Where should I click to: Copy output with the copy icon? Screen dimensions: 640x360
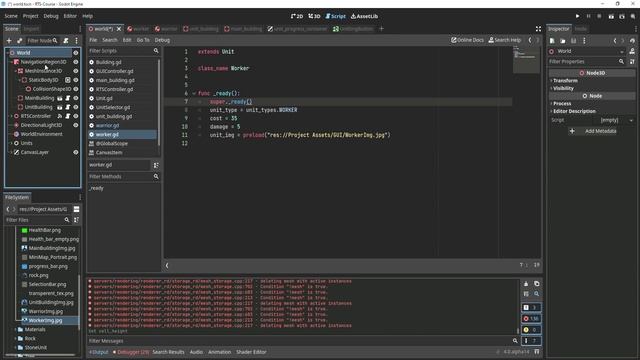[x=536, y=284]
